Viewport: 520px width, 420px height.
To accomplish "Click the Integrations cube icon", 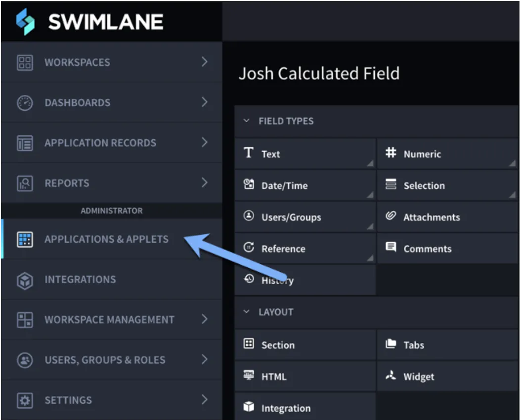I will [x=25, y=280].
